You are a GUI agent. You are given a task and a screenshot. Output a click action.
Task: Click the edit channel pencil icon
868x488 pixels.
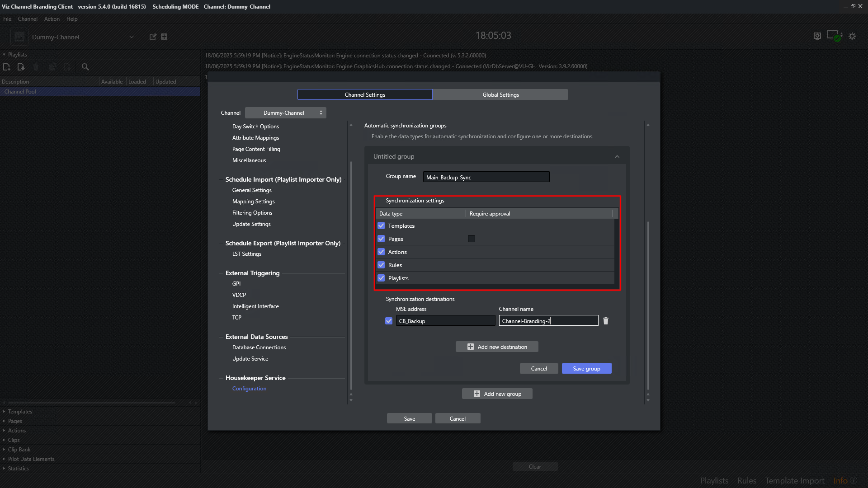coord(153,37)
